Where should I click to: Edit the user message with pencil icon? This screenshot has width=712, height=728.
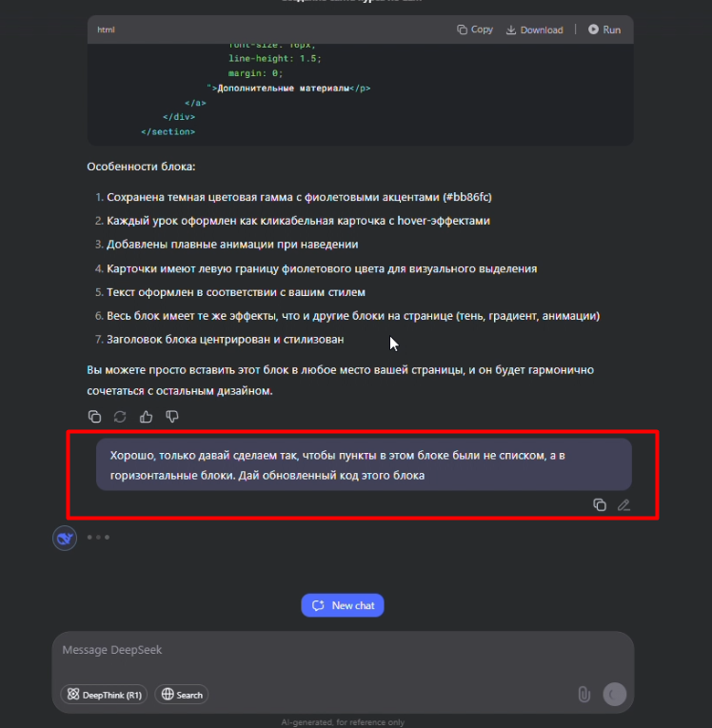[623, 504]
